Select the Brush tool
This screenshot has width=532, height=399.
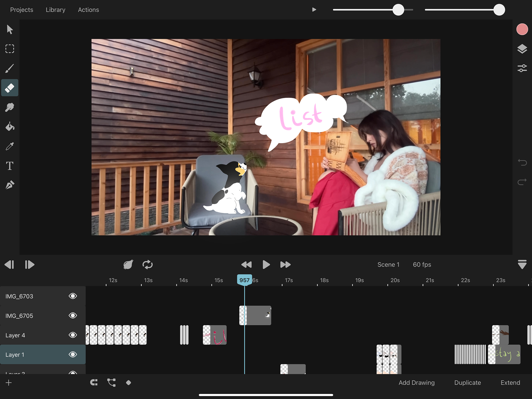coord(10,68)
